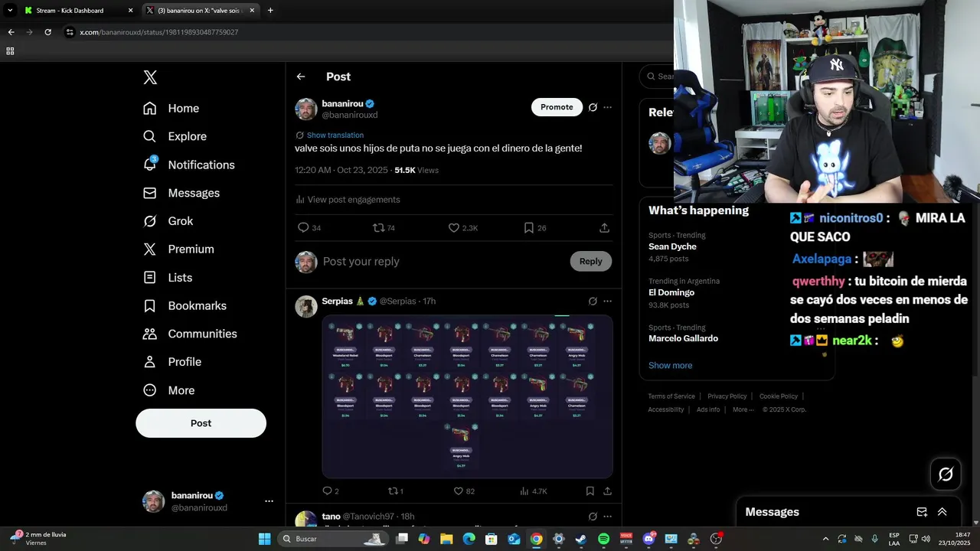Switch to Stream - Kick Dashboard tab
The image size is (980, 551).
tap(78, 11)
